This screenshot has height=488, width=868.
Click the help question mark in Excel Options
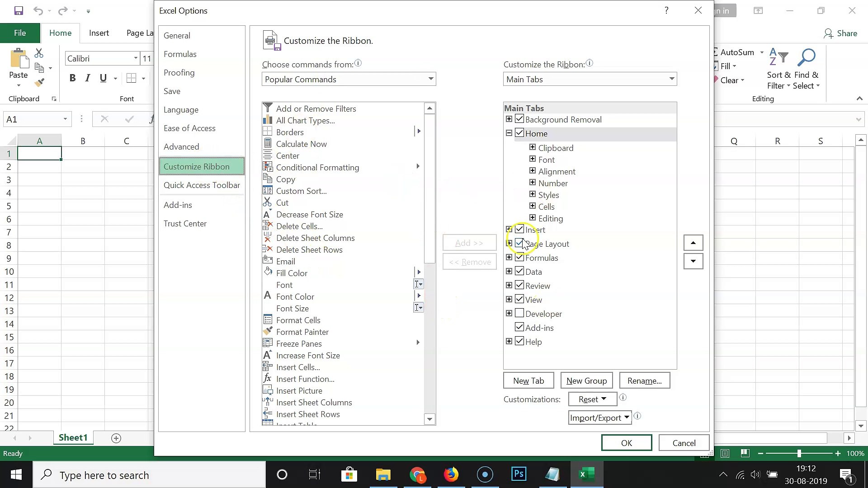[666, 10]
